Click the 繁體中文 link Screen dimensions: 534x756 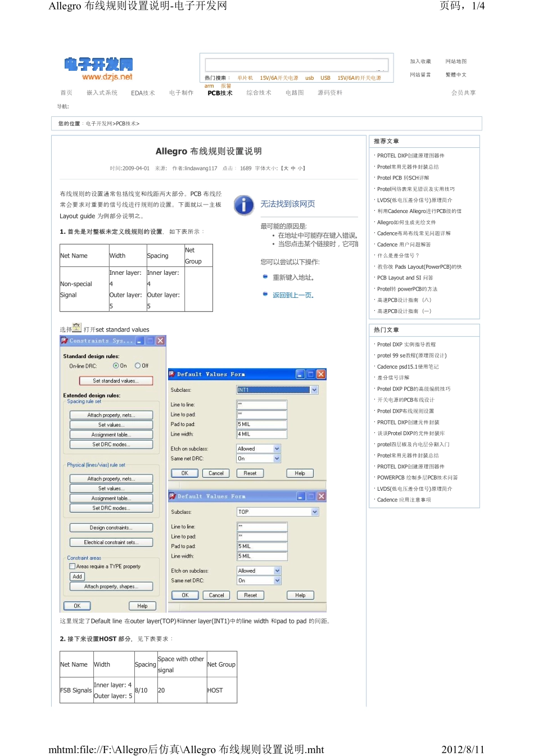456,75
